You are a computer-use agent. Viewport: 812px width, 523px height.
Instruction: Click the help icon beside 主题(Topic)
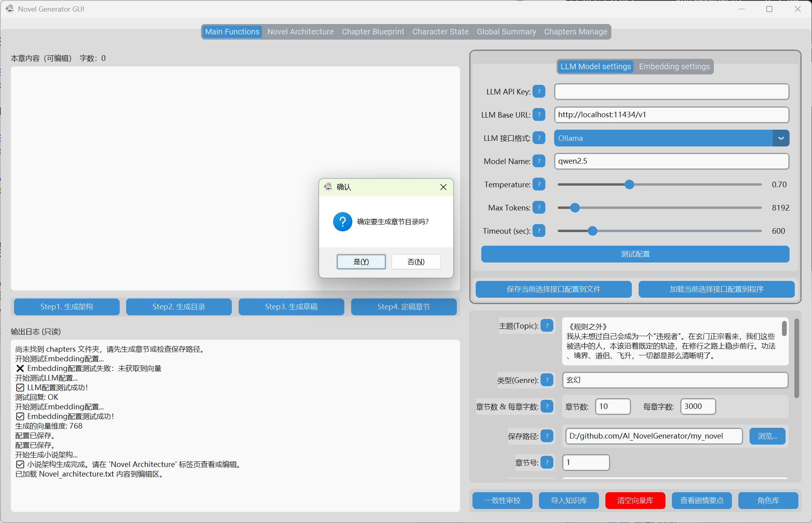(547, 326)
